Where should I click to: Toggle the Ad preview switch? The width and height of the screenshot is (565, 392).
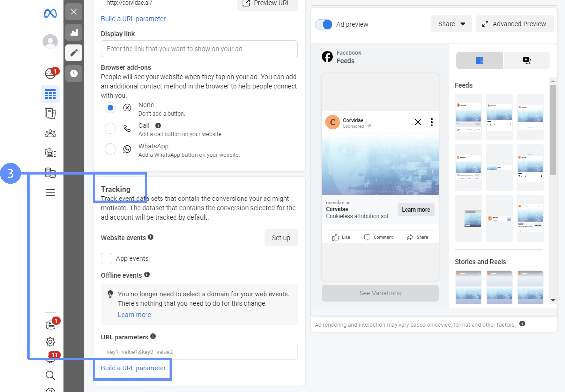click(323, 24)
